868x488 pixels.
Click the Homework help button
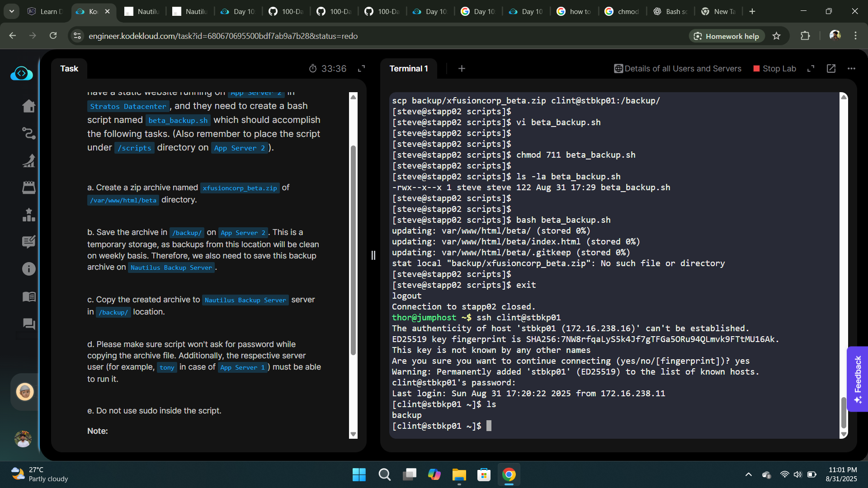click(x=726, y=36)
